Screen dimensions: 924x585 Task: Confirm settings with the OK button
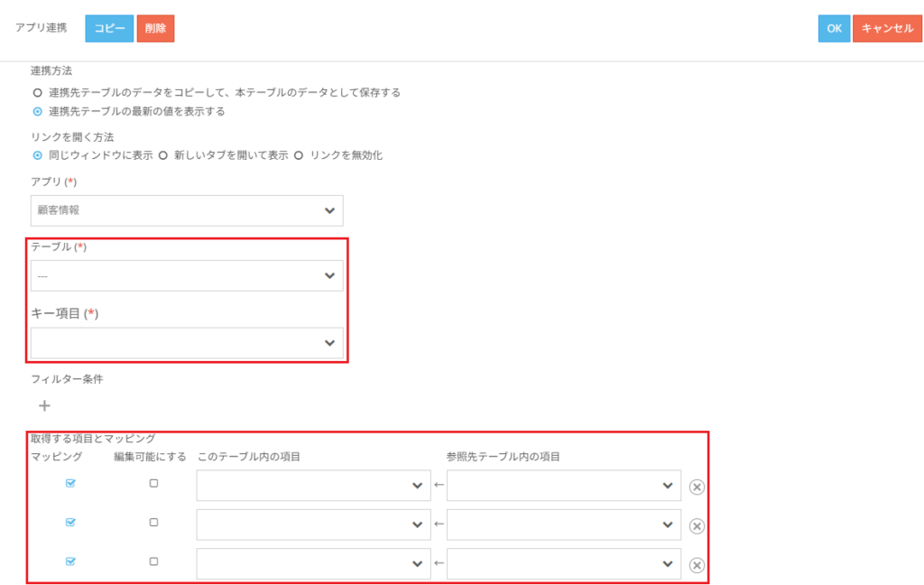834,28
